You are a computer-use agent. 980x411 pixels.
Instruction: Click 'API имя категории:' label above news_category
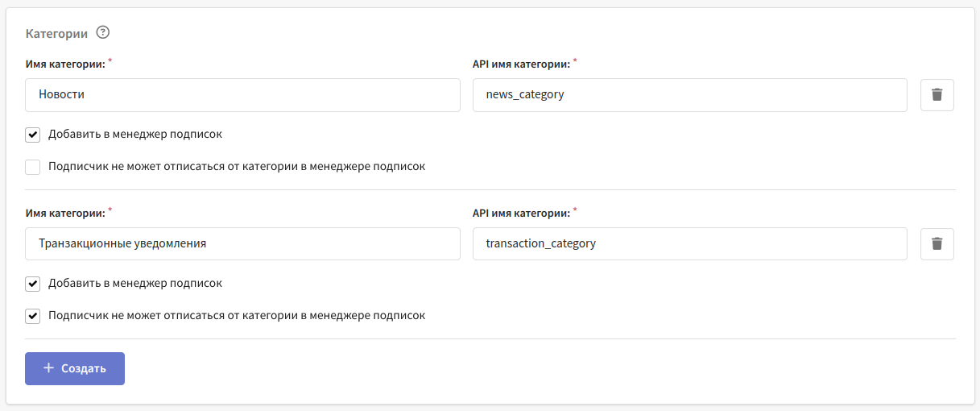(x=520, y=64)
